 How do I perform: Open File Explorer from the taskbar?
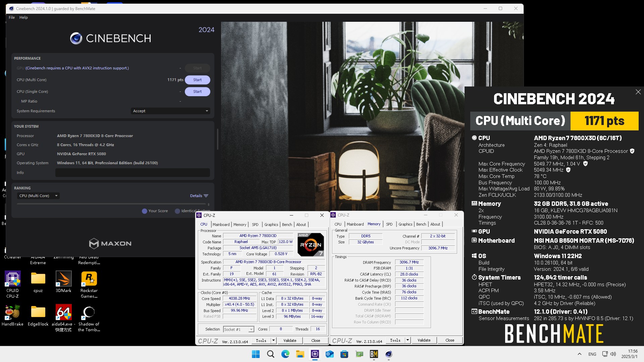click(300, 354)
